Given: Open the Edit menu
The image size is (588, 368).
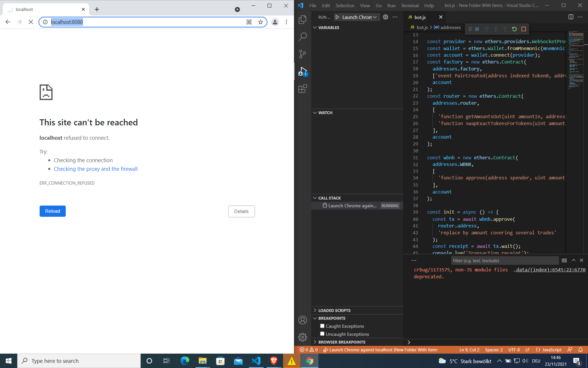Looking at the screenshot, I should tap(326, 5).
